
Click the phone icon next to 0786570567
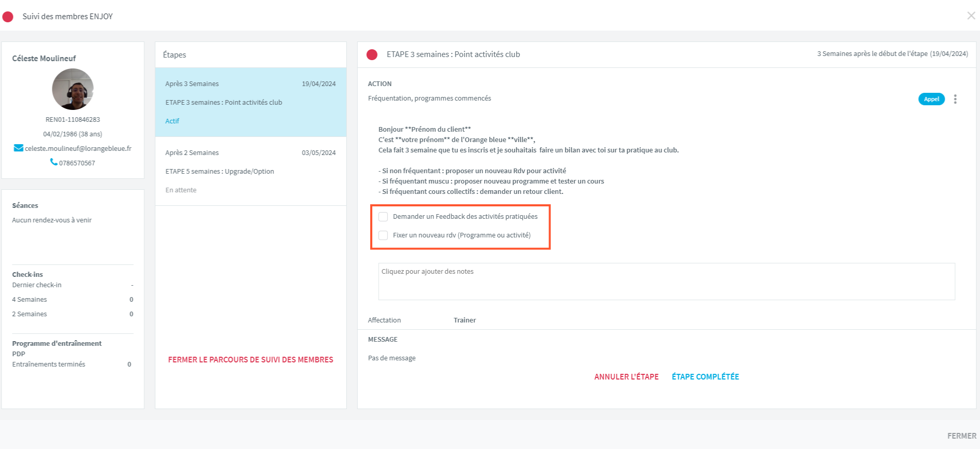[x=54, y=162]
